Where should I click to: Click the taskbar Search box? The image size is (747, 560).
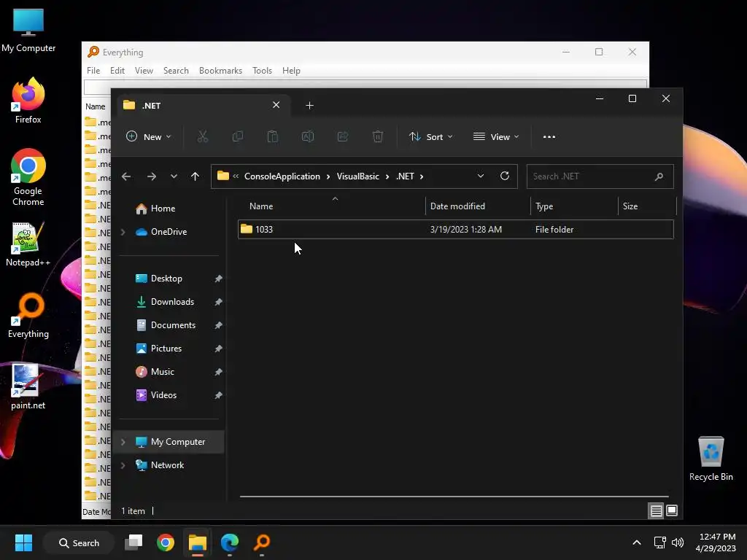(x=79, y=542)
